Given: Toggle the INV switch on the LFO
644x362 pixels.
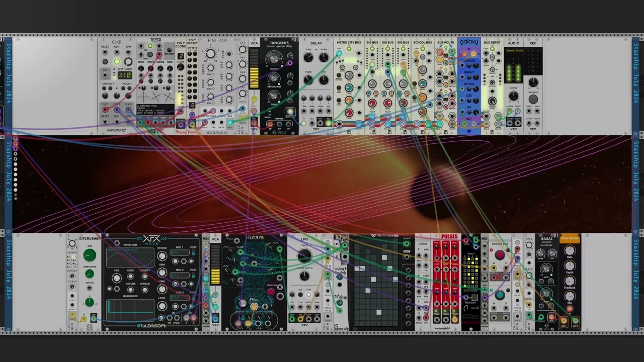Looking at the screenshot, I should (x=300, y=294).
